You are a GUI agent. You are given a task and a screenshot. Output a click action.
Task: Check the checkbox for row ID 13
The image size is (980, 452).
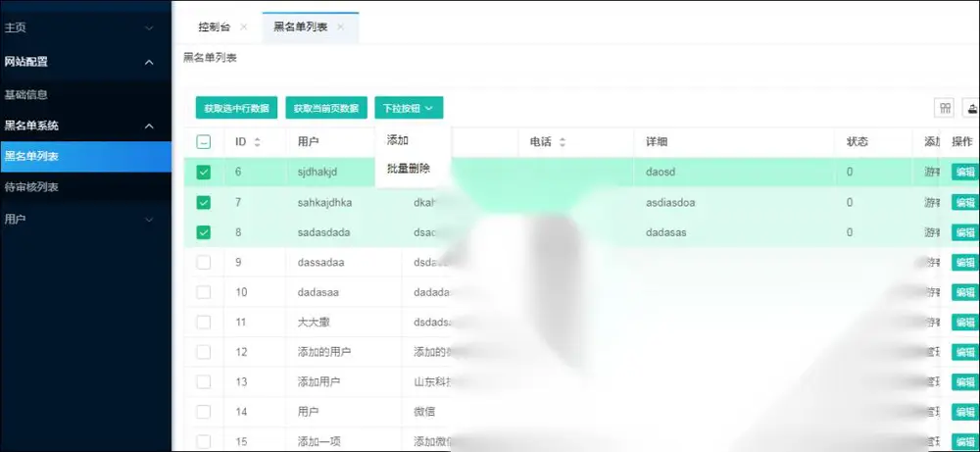(203, 381)
